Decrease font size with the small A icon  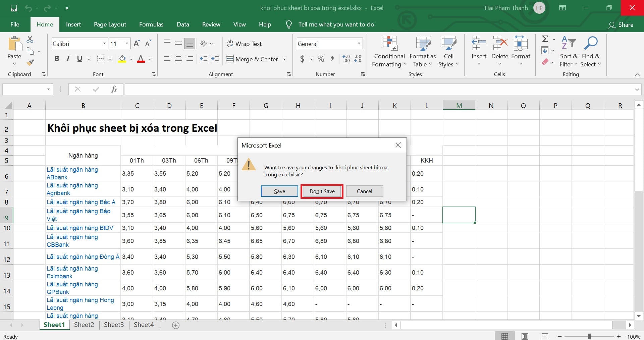148,44
